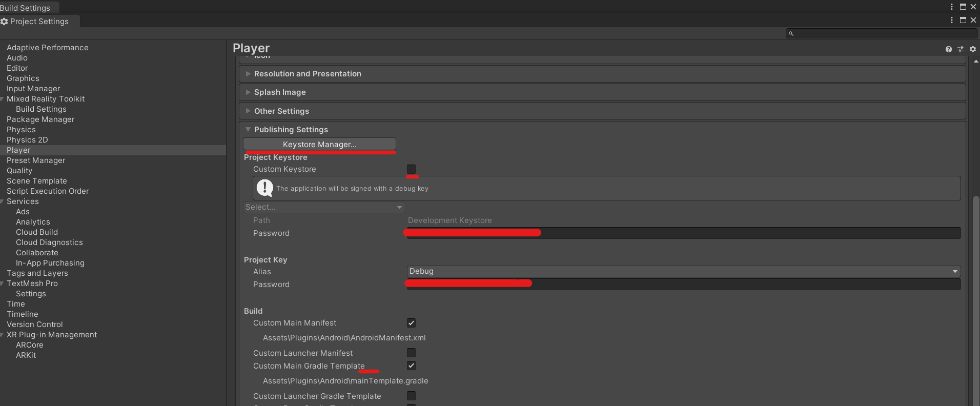The image size is (980, 406).
Task: Open Collaborate service settings
Action: (x=37, y=253)
